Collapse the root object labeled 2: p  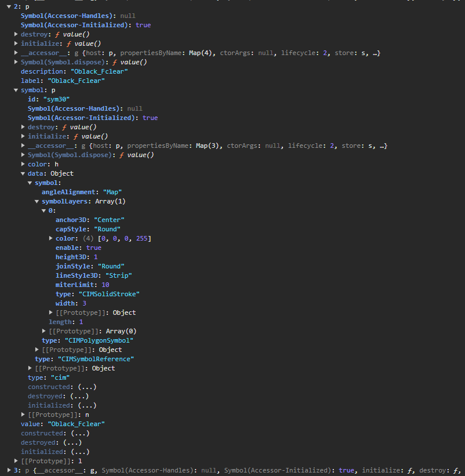9,6
